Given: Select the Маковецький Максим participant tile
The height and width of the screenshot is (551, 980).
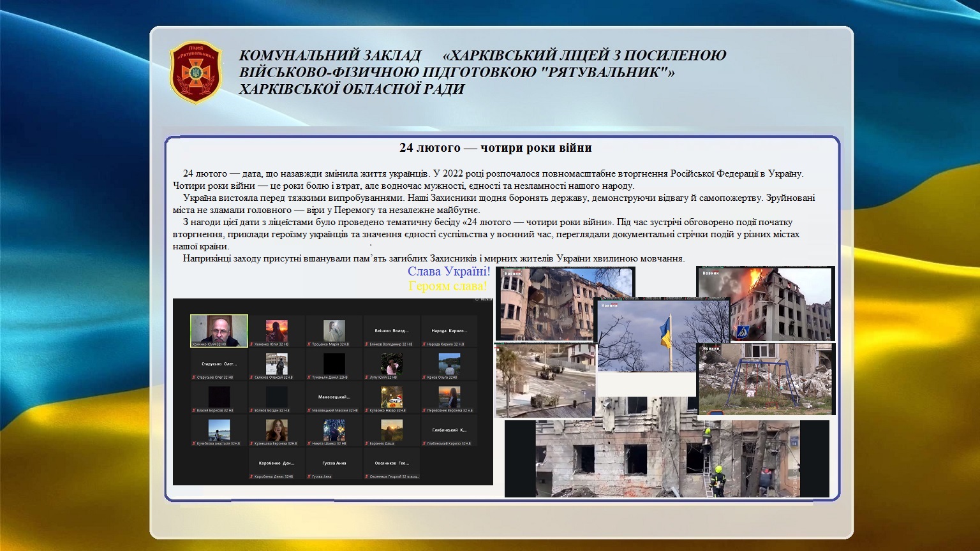Looking at the screenshot, I should click(334, 397).
